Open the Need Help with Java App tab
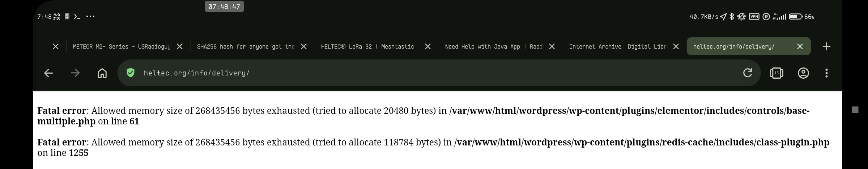 (494, 46)
